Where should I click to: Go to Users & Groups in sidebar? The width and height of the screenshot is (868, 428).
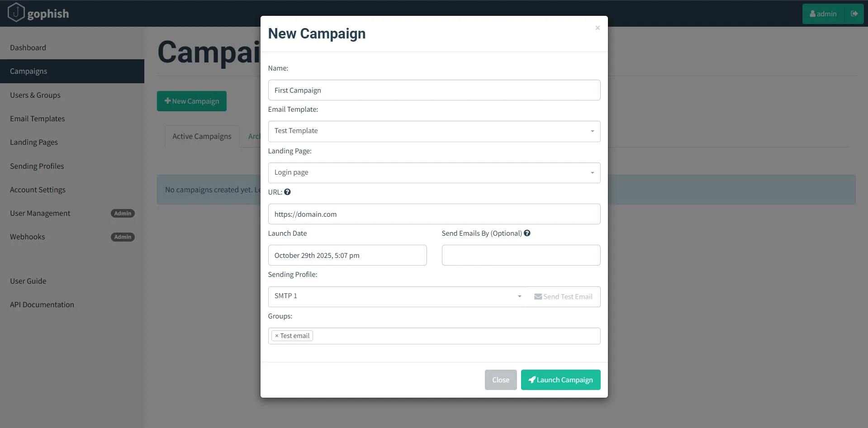tap(35, 95)
